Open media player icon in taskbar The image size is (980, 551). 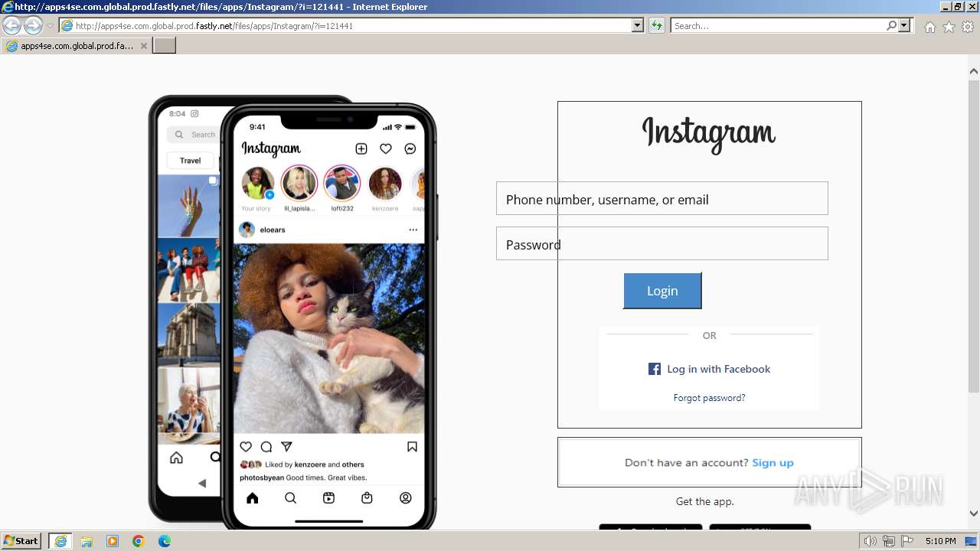pyautogui.click(x=113, y=541)
